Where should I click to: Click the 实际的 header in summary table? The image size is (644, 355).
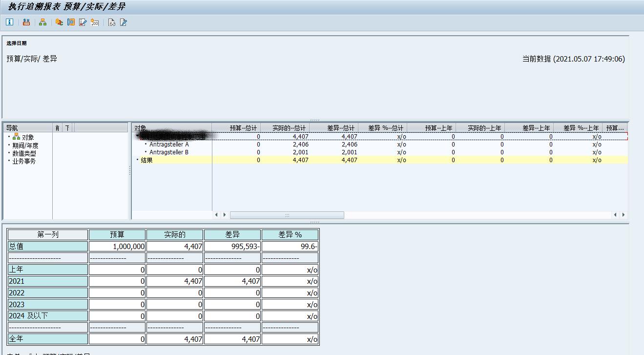(175, 235)
